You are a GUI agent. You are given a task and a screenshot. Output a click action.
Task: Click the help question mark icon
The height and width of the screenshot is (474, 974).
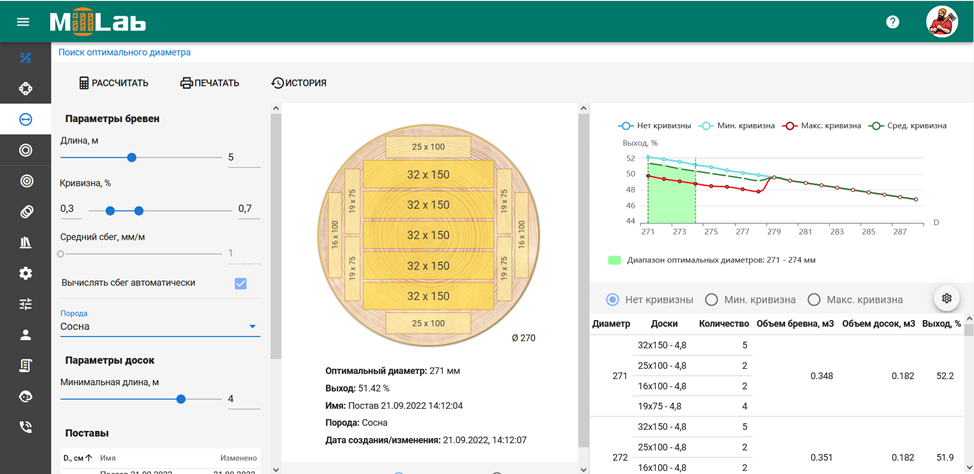(x=893, y=22)
